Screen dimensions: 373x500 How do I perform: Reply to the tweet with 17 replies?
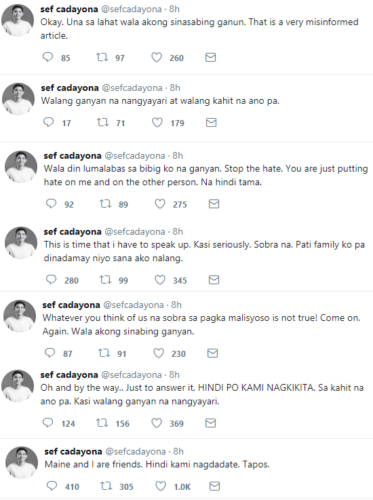pos(48,122)
